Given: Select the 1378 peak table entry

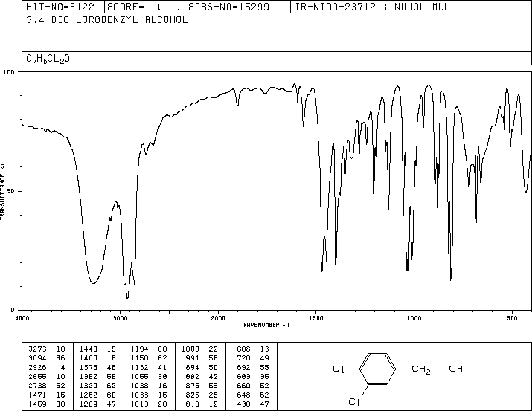Looking at the screenshot, I should pyautogui.click(x=97, y=367).
